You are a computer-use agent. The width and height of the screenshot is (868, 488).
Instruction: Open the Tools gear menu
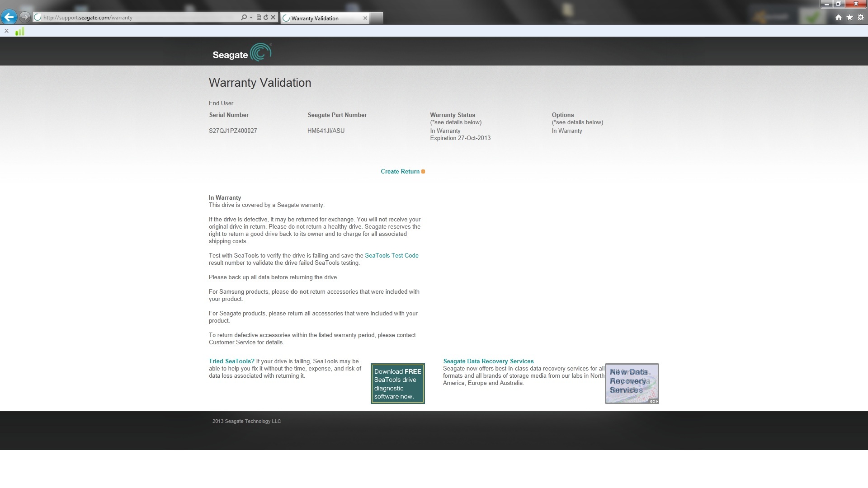click(x=860, y=18)
